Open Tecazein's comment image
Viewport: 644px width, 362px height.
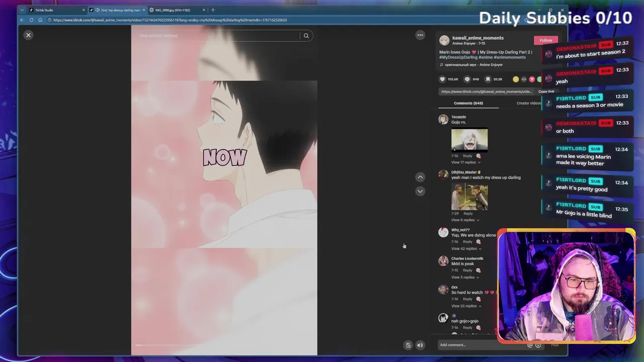(469, 140)
